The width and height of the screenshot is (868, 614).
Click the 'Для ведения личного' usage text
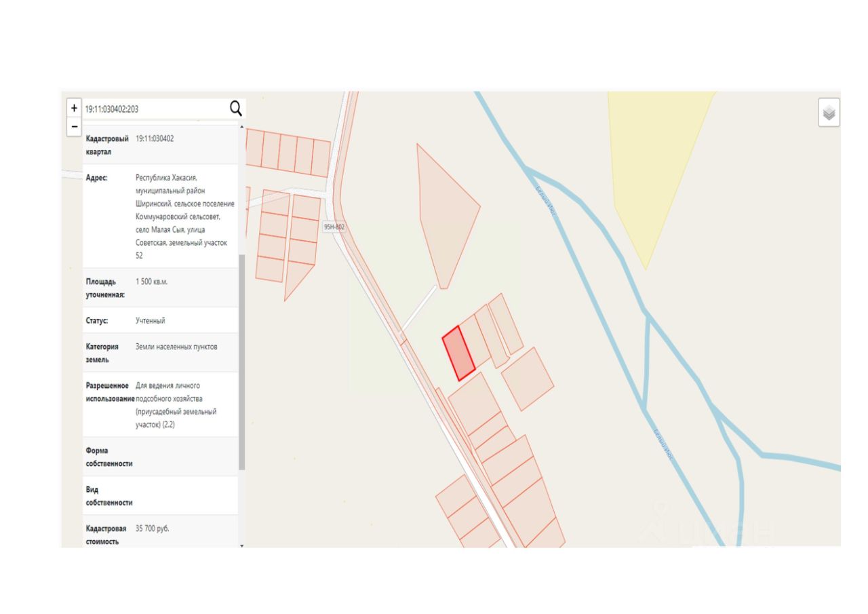168,385
